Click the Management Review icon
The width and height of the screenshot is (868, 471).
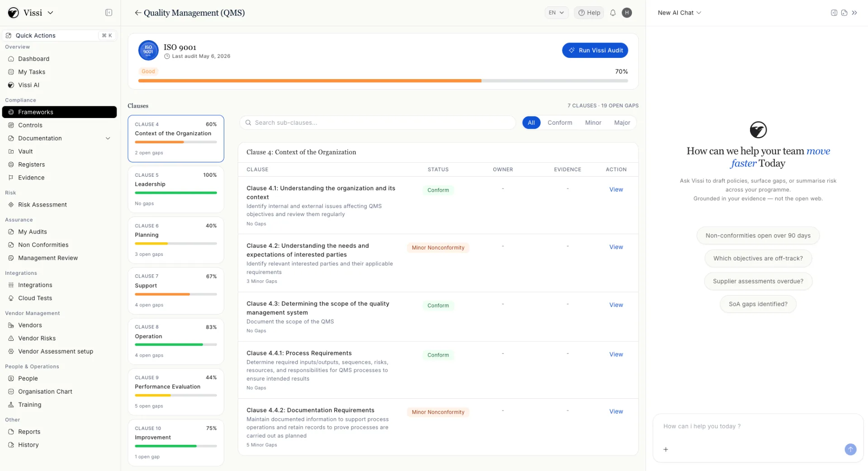11,258
